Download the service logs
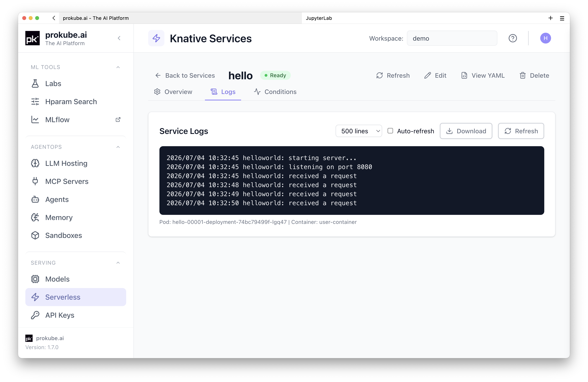 [x=466, y=131]
